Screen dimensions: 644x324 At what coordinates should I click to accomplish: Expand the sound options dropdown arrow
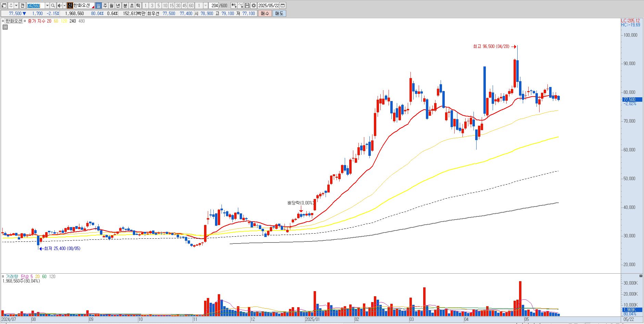(x=64, y=5)
